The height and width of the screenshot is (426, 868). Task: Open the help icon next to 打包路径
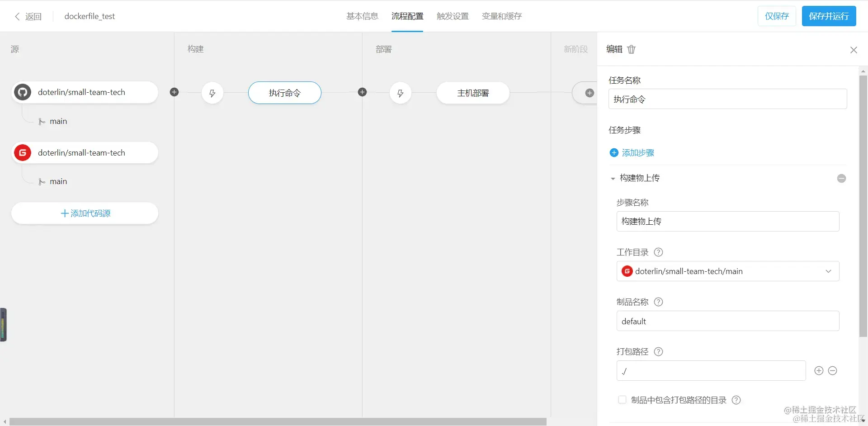coord(659,352)
